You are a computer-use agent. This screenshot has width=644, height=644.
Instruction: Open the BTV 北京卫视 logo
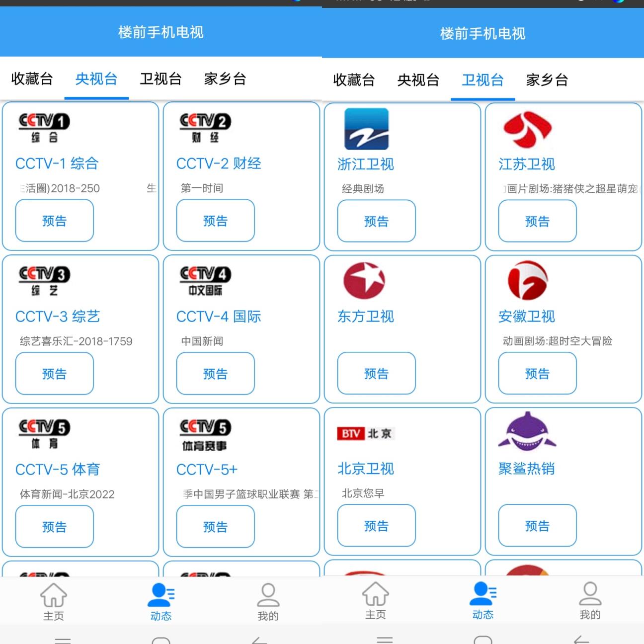tap(366, 433)
